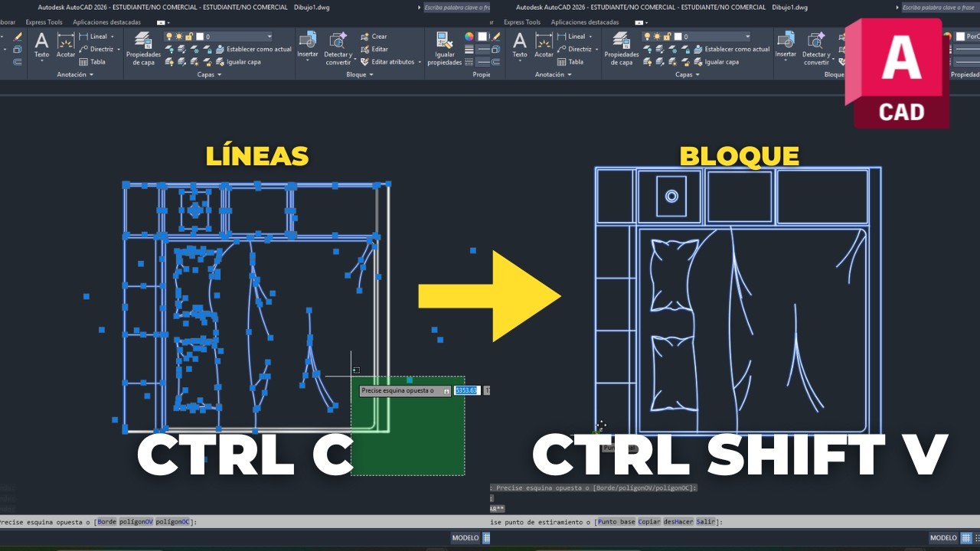Click Editar block in left window
The height and width of the screenshot is (551, 980).
(x=374, y=49)
